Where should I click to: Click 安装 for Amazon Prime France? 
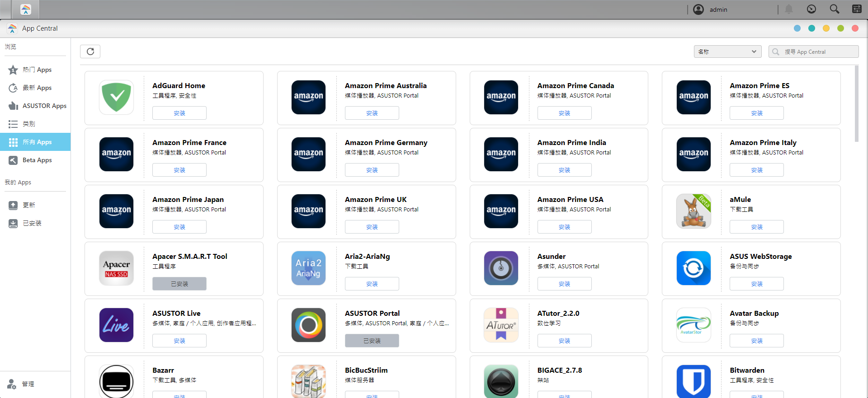click(x=179, y=170)
